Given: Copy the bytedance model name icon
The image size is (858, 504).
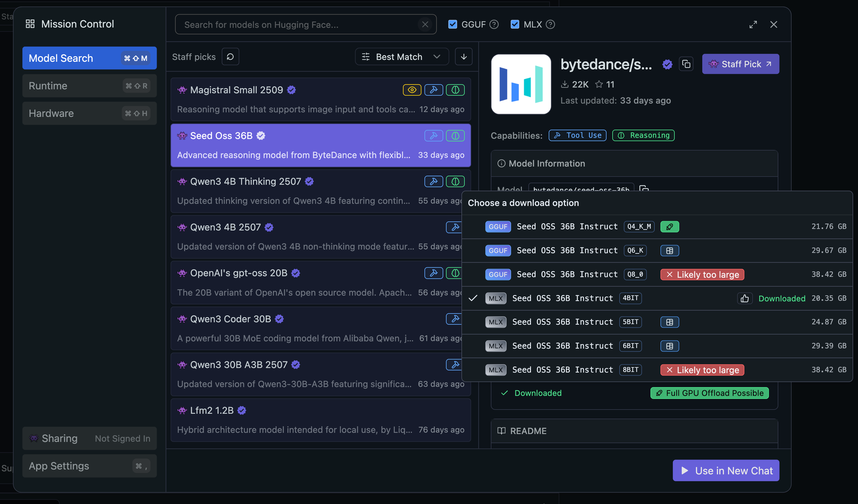Looking at the screenshot, I should [x=686, y=64].
